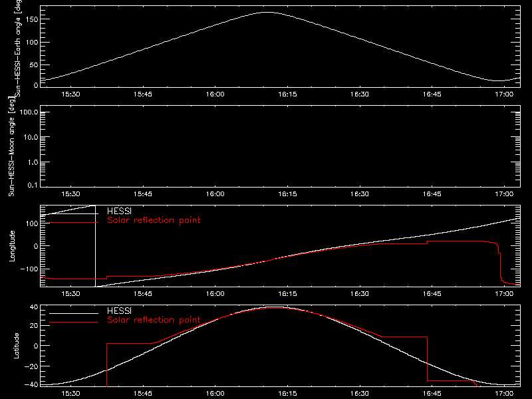Click 16:45 time label under Longitude plot
Image resolution: width=532 pixels, height=399 pixels.
click(432, 294)
